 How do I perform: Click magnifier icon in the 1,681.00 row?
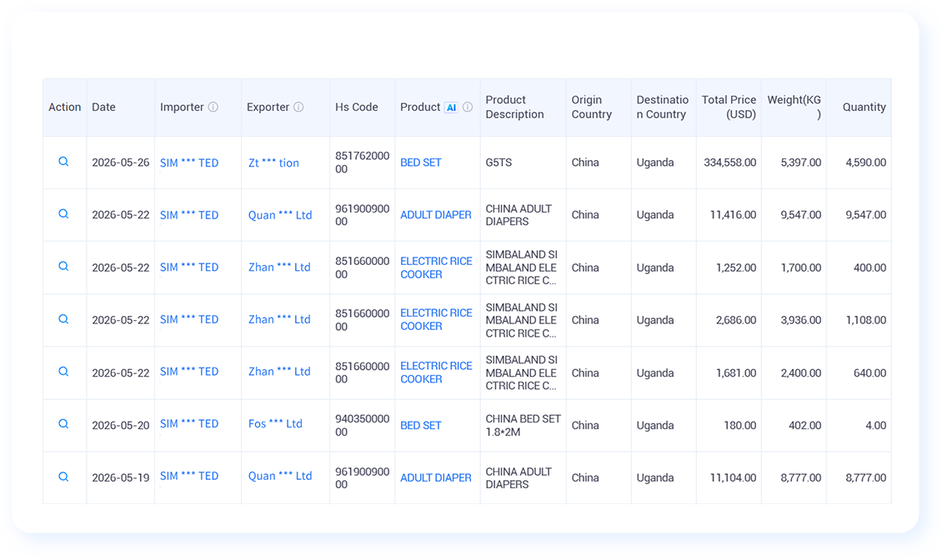click(63, 372)
